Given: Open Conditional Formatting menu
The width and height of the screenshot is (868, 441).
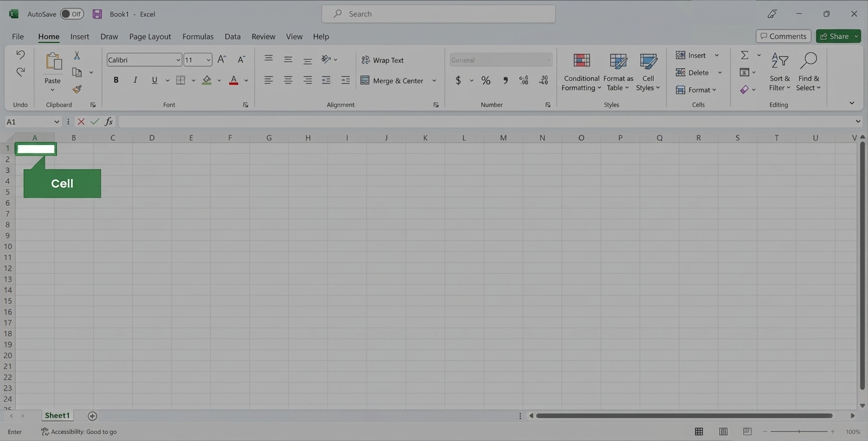Looking at the screenshot, I should [x=581, y=73].
